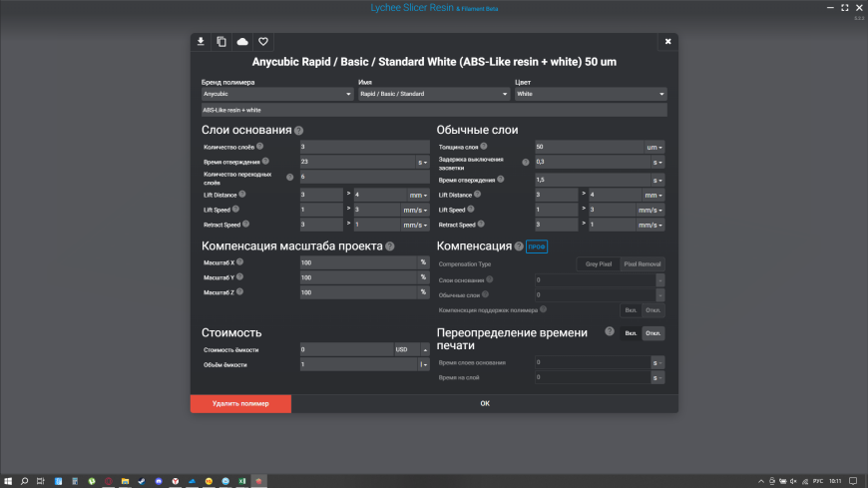
Task: Show help for Масштаб X
Action: coord(239,262)
